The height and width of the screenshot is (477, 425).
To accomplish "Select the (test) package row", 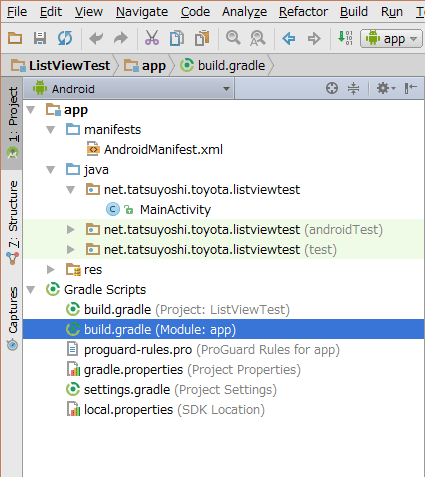I will click(x=223, y=250).
